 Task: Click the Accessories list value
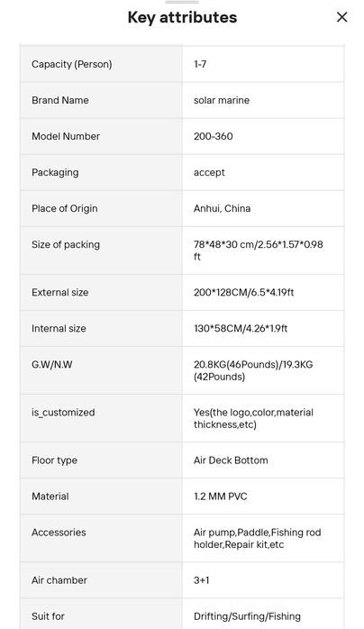click(x=257, y=538)
